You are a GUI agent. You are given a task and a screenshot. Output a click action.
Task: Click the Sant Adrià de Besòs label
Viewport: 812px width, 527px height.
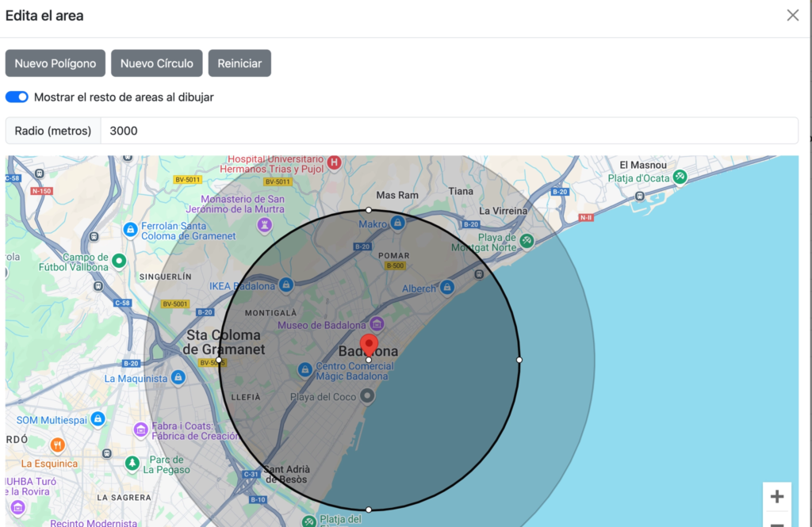[x=287, y=474]
